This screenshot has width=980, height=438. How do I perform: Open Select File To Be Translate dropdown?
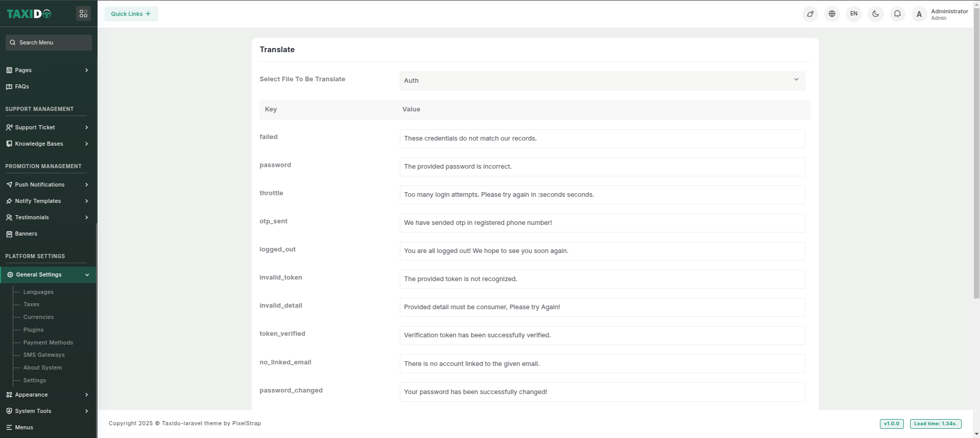(602, 81)
